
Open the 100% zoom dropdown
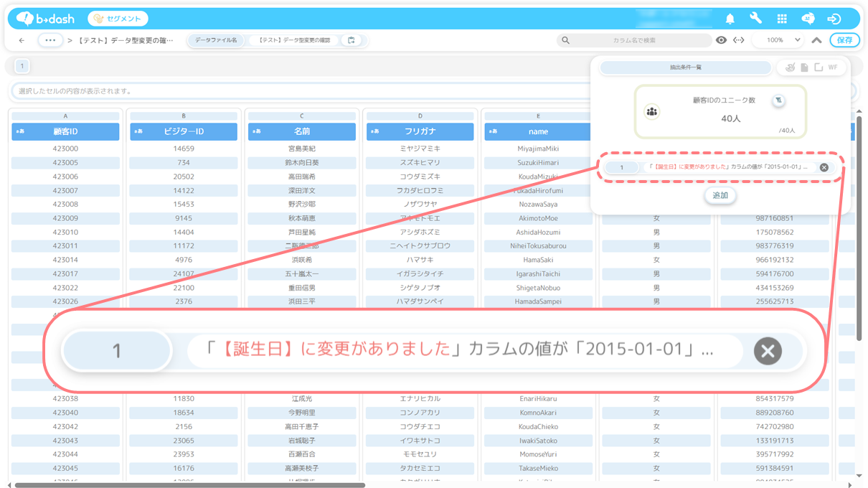(x=781, y=40)
